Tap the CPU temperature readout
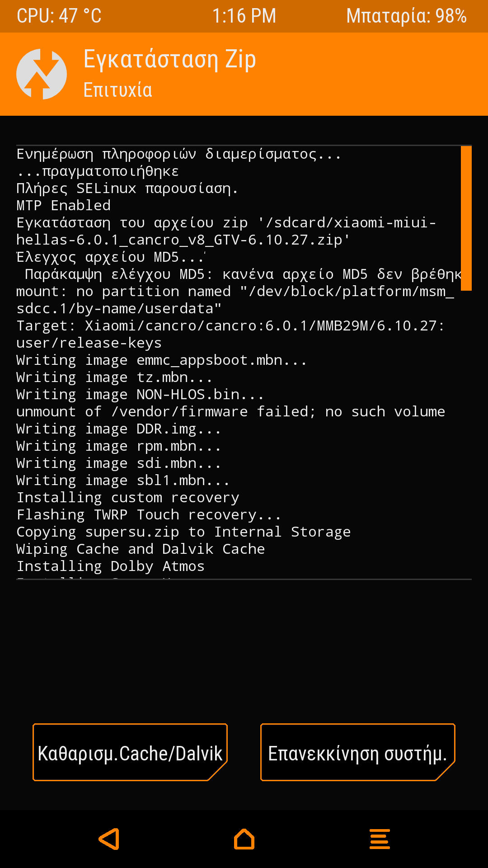This screenshot has width=488, height=868. point(59,16)
